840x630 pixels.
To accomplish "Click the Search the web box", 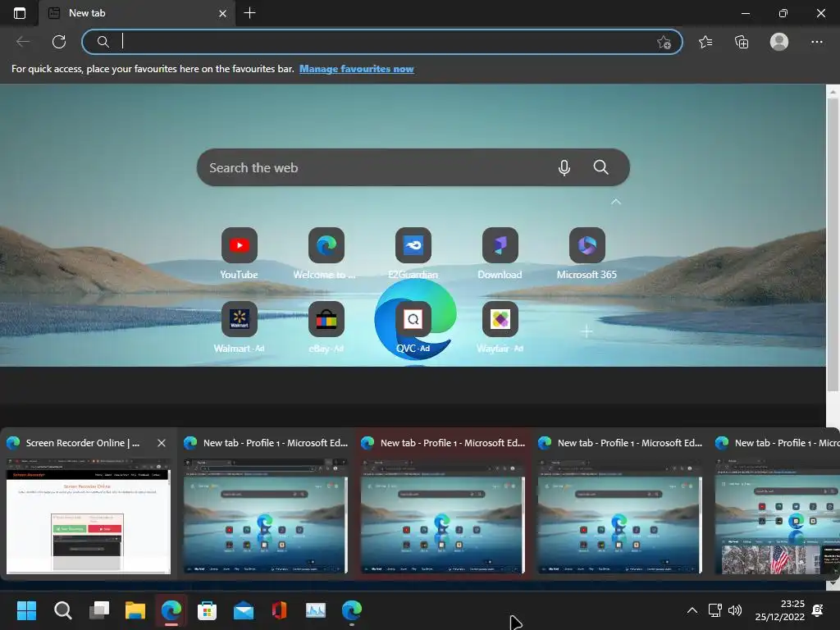I will click(413, 167).
